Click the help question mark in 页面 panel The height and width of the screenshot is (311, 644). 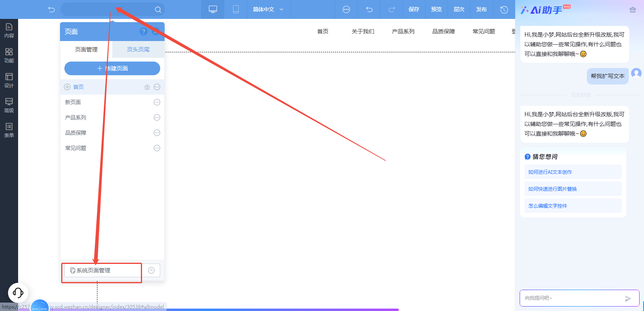(x=143, y=31)
